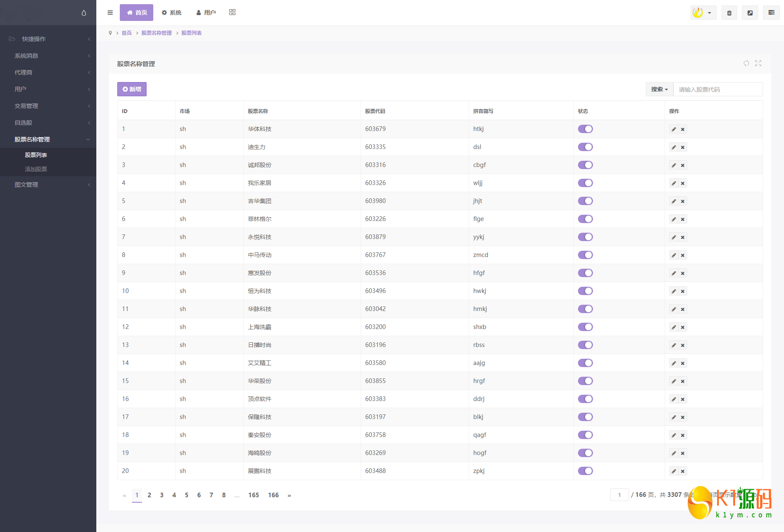Toggle status switch for stock 603679
The width and height of the screenshot is (784, 532).
pos(585,129)
